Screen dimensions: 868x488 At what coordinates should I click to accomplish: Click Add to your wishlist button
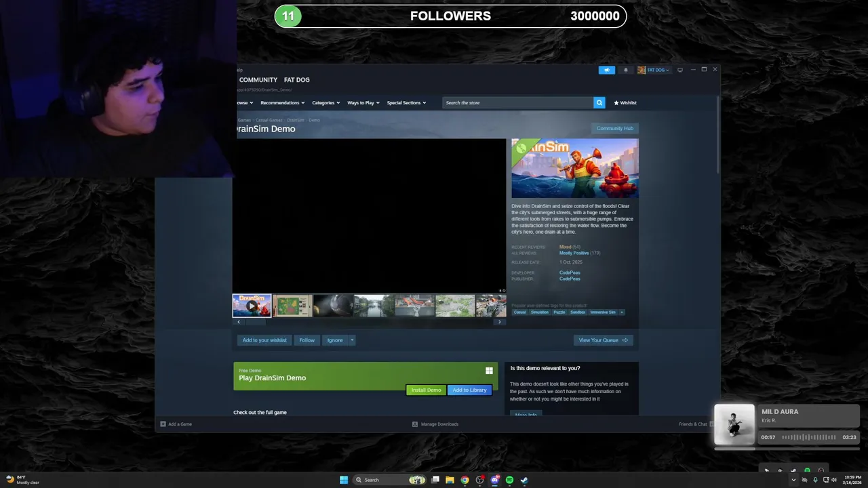coord(264,340)
